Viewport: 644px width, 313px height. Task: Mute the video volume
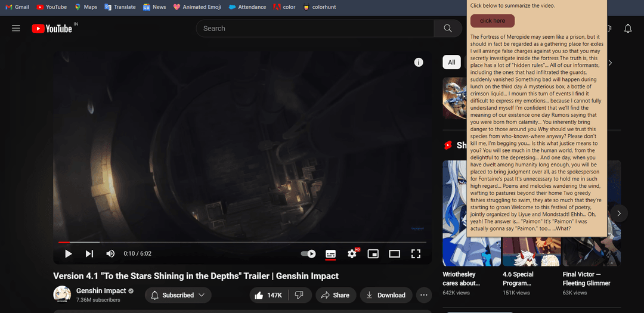coord(110,254)
